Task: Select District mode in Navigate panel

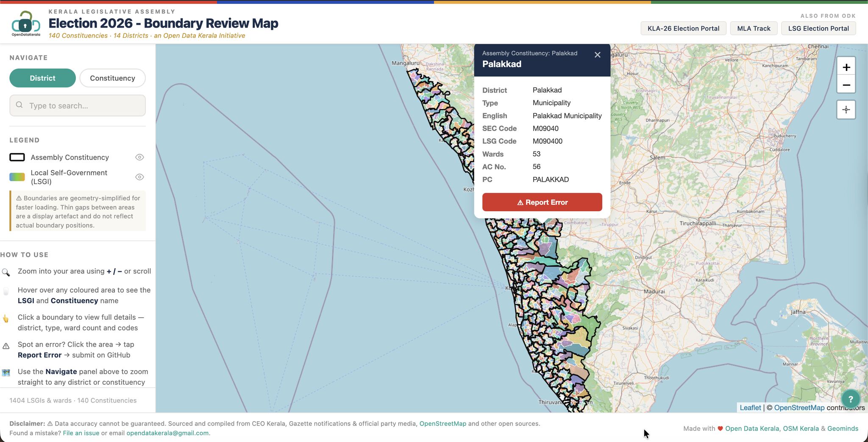Action: coord(42,78)
